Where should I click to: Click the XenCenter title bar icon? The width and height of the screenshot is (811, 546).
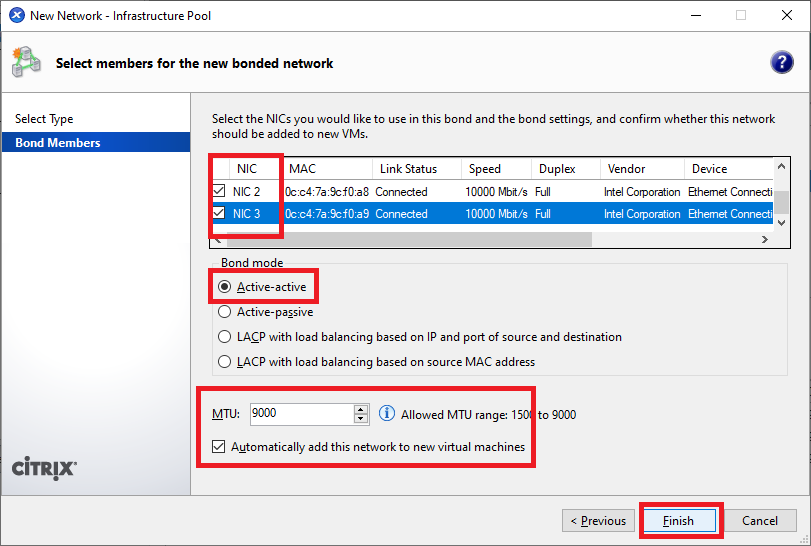(16, 15)
